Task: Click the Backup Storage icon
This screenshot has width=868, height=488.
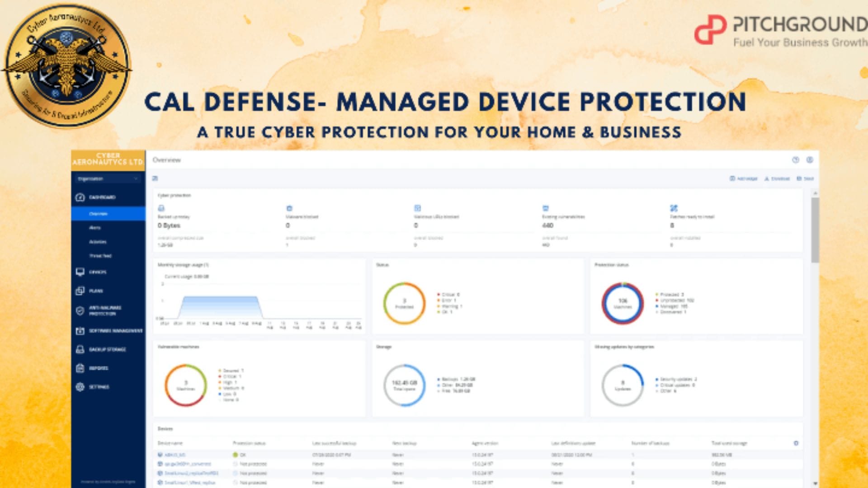Action: pyautogui.click(x=80, y=349)
